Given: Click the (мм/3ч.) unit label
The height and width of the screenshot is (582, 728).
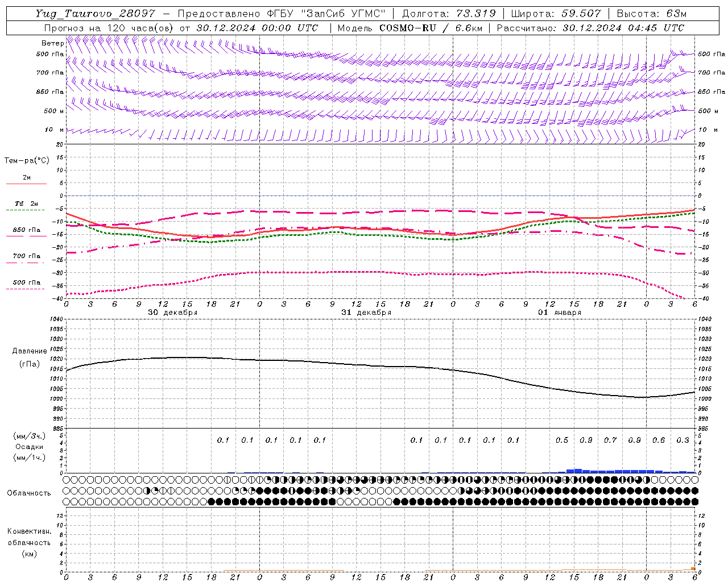Looking at the screenshot, I should tap(30, 436).
